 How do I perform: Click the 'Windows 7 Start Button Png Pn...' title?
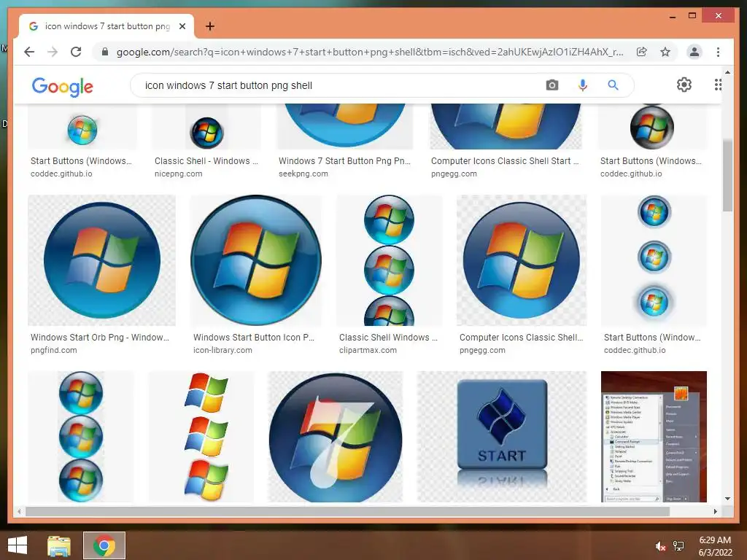pos(344,161)
